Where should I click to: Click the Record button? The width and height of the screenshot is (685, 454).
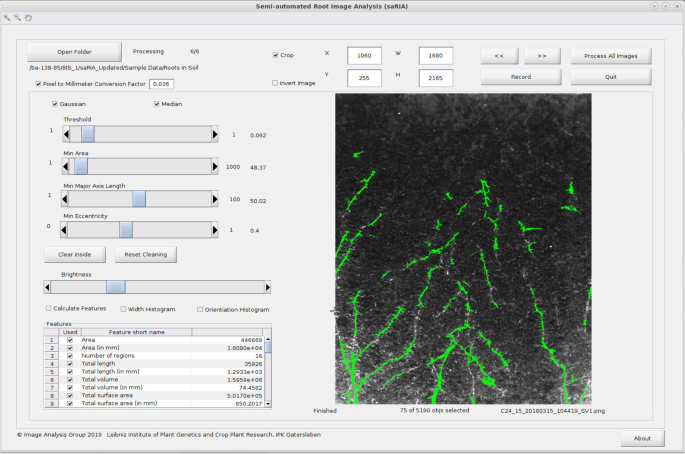click(x=521, y=77)
